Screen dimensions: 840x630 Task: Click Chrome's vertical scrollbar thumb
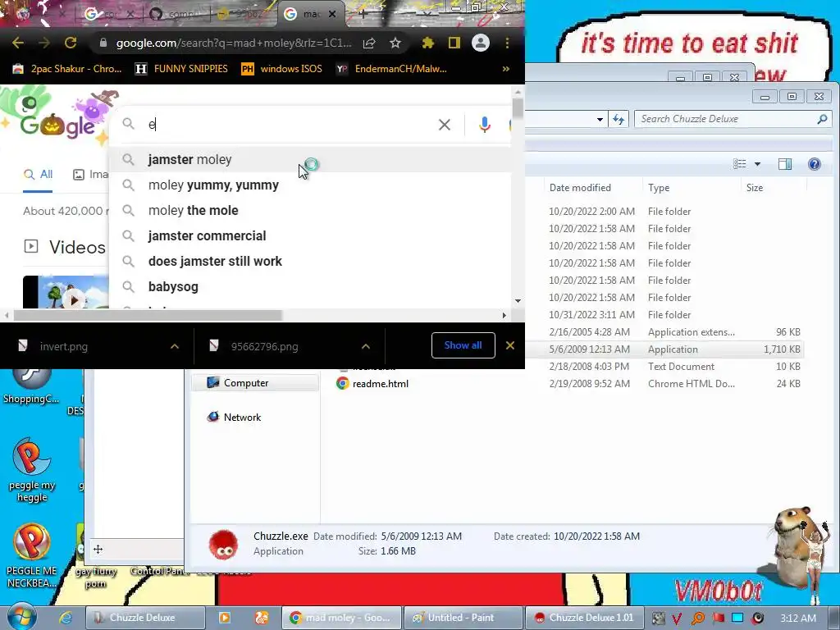point(518,109)
